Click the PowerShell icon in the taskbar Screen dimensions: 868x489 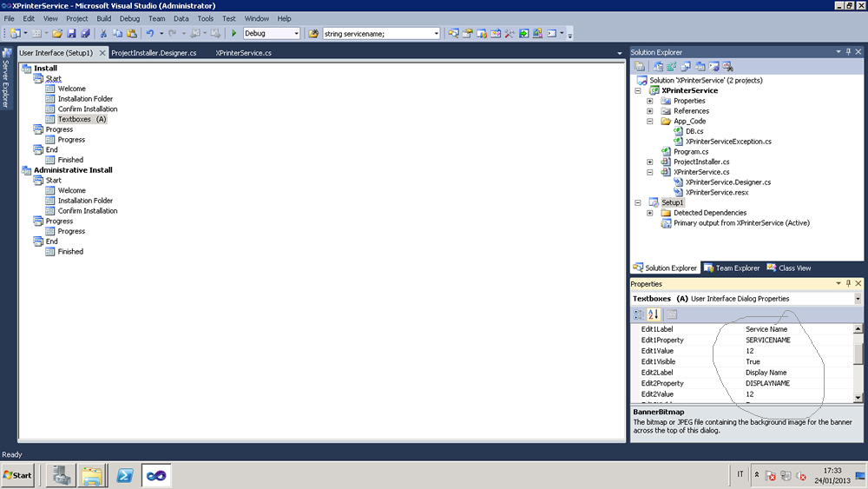pyautogui.click(x=125, y=475)
